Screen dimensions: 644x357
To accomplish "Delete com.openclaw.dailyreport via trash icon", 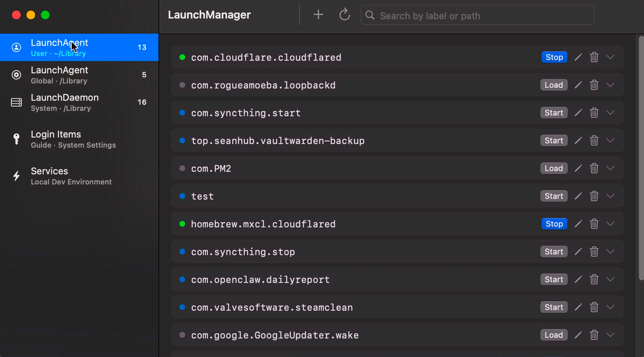I will 594,280.
